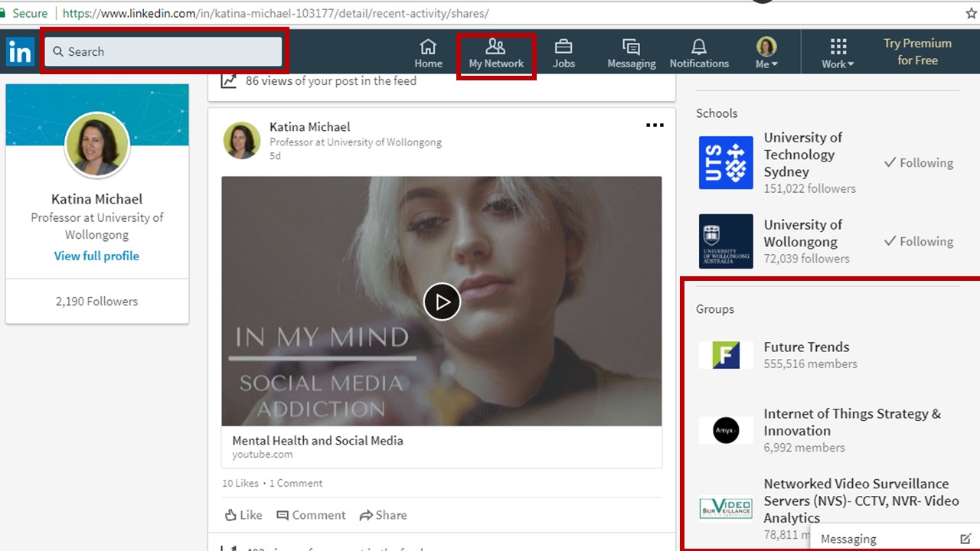980x551 pixels.
Task: Expand the Me profile dropdown
Action: [766, 54]
